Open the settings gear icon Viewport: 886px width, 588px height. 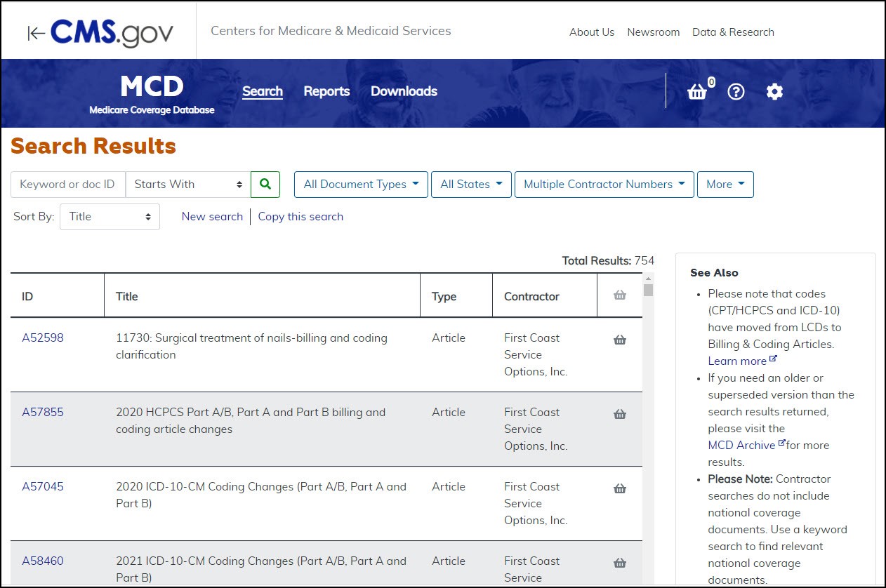point(774,92)
